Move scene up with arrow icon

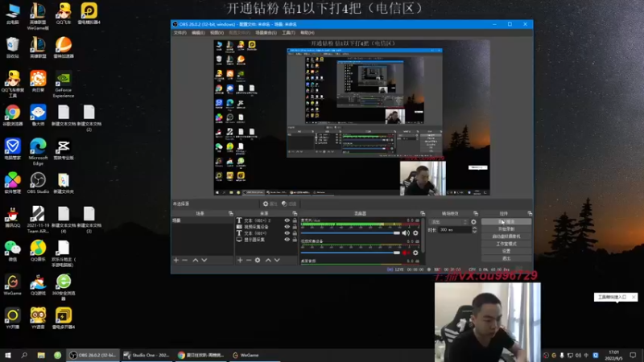(x=196, y=260)
